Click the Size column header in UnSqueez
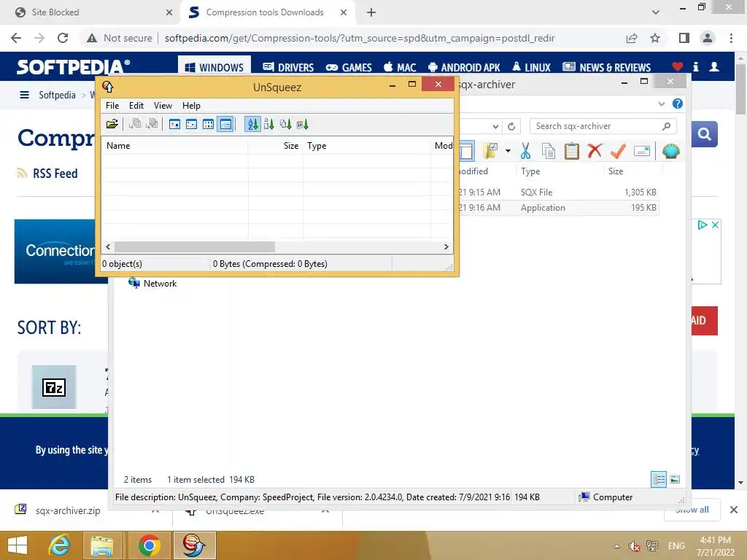The width and height of the screenshot is (747, 560). point(275,146)
